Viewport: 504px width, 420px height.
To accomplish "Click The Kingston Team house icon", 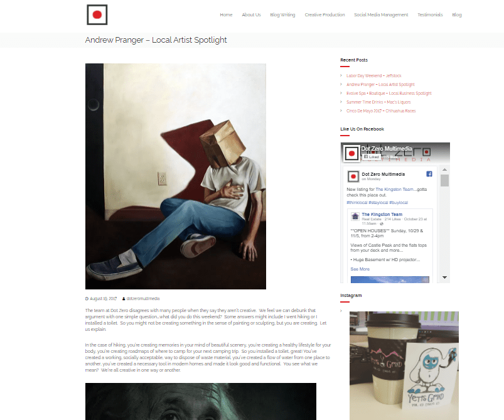I will [355, 216].
